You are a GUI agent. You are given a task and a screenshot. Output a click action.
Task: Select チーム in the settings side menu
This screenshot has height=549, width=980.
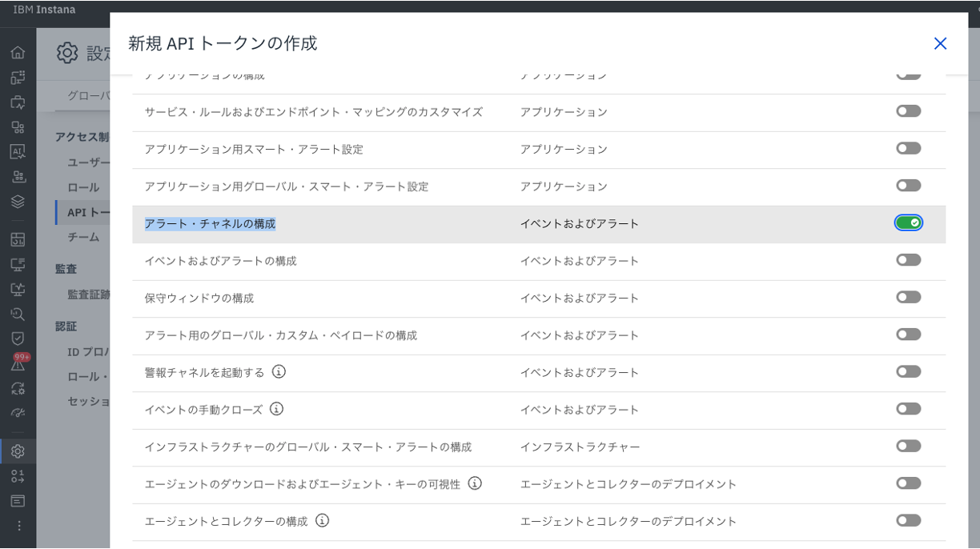point(83,237)
